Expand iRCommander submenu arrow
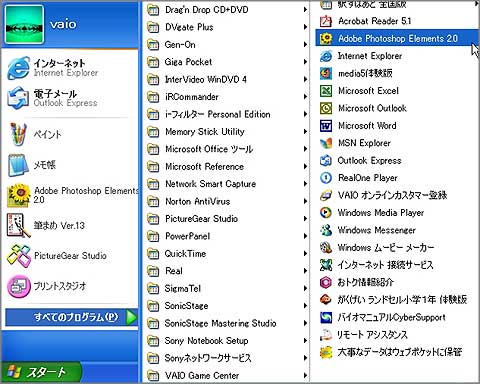This screenshot has width=480, height=384. [x=305, y=97]
